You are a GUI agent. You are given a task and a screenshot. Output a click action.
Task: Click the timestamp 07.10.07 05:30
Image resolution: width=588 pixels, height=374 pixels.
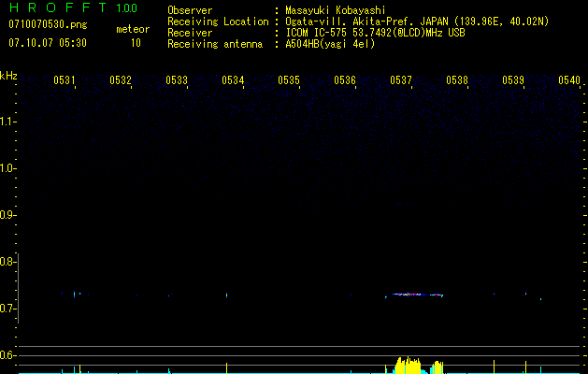pyautogui.click(x=48, y=43)
